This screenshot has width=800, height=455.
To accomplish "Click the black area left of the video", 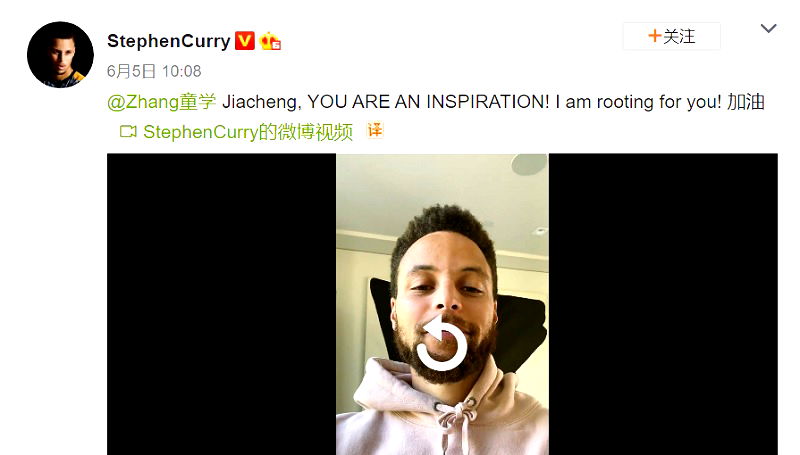I will point(221,304).
